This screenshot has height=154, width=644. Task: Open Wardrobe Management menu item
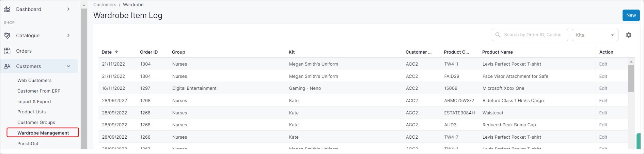click(43, 133)
